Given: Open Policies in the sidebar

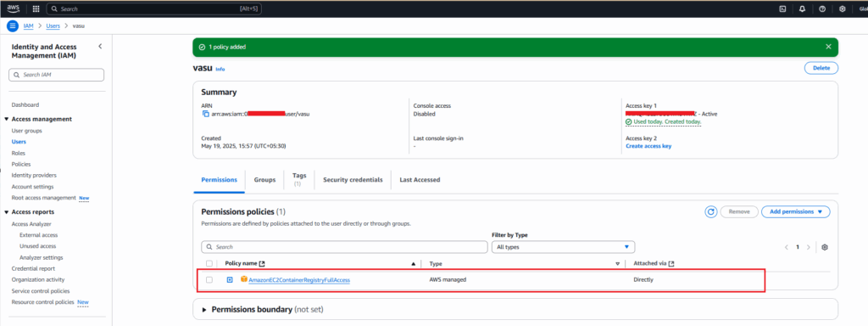Looking at the screenshot, I should [x=21, y=164].
